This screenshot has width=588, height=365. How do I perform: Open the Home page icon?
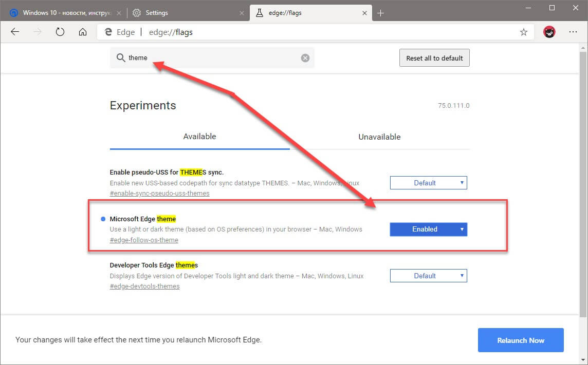click(x=83, y=32)
